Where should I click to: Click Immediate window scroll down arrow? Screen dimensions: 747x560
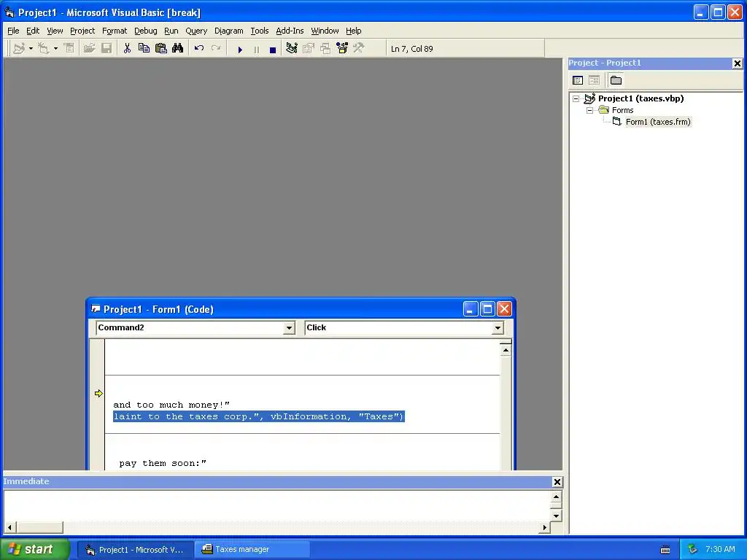pyautogui.click(x=556, y=516)
